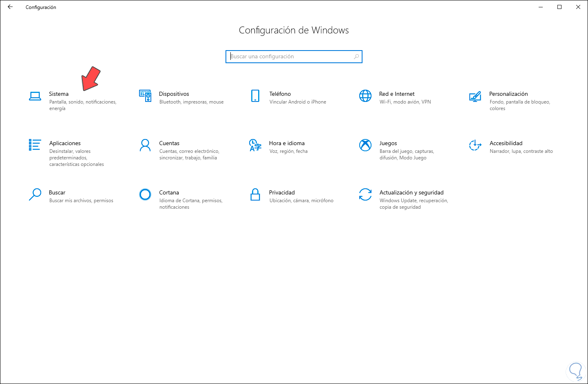
Task: Open the Red e Internet globe icon
Action: tap(365, 96)
